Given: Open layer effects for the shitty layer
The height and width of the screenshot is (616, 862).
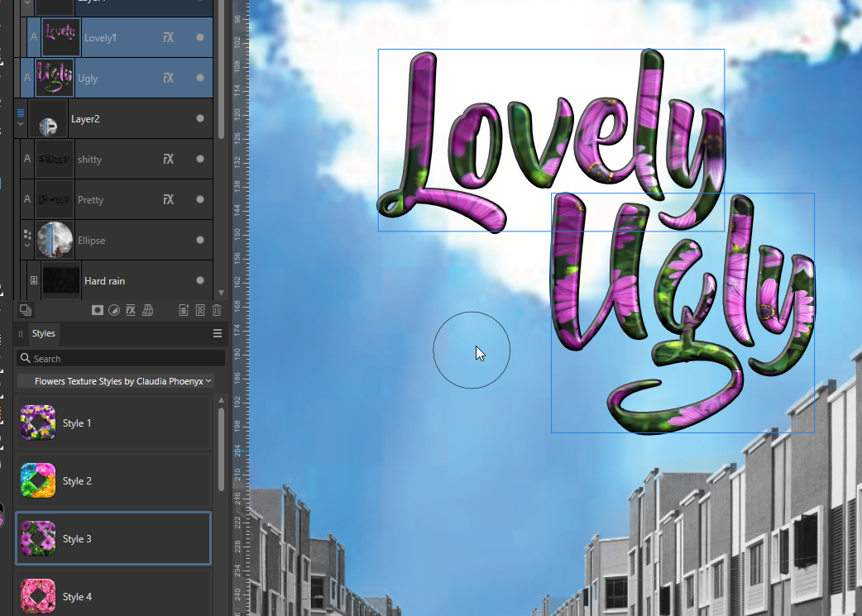Looking at the screenshot, I should 168,159.
